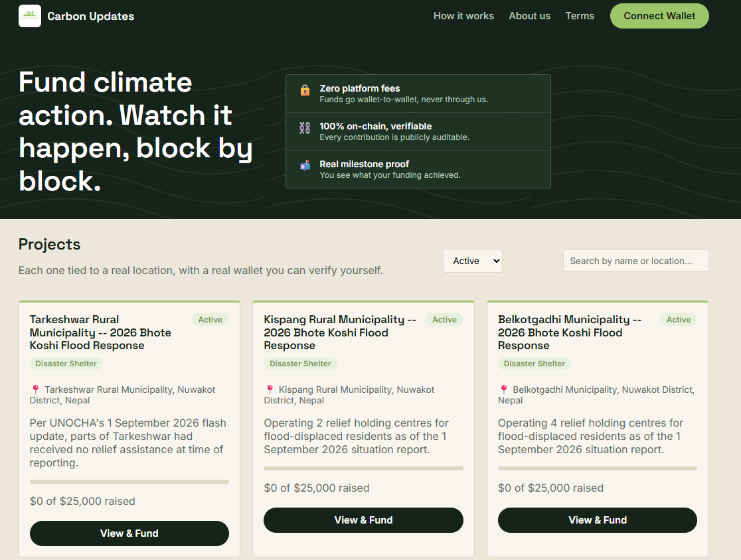Click the Tarkeshwar $0 of $25,000 raised text
The image size is (741, 560).
coord(82,501)
